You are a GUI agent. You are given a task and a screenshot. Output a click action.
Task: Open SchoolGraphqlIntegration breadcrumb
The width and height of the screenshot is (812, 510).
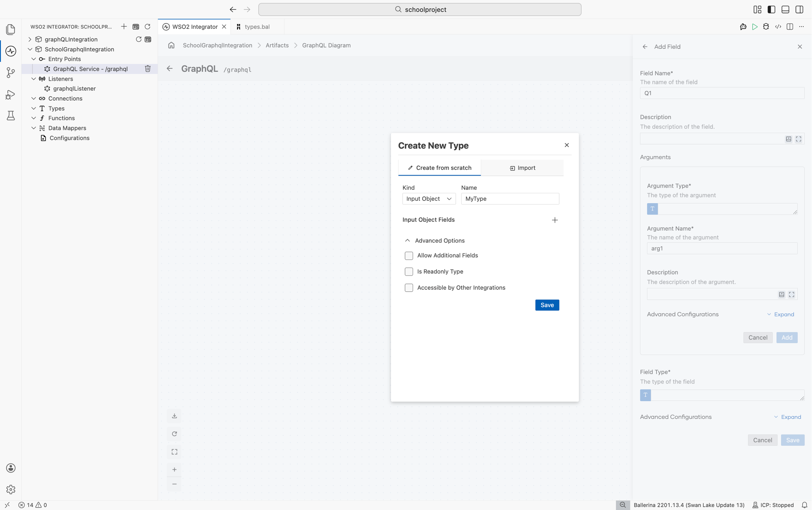(217, 45)
